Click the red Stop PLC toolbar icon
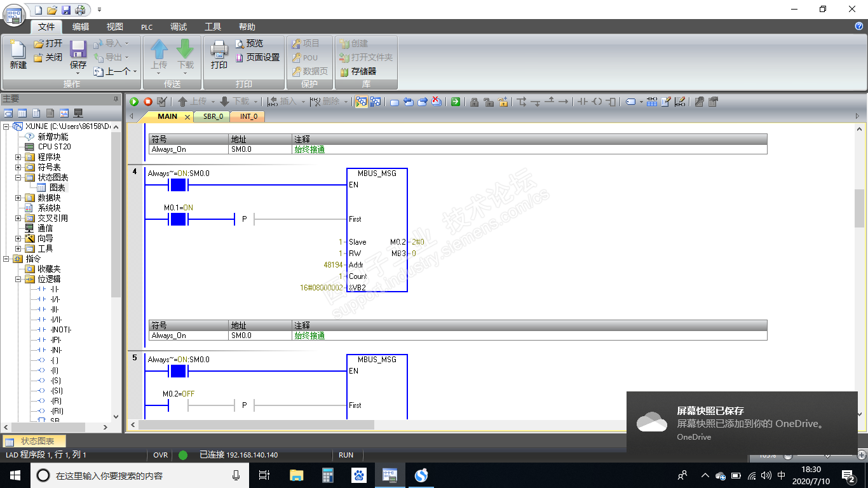868x488 pixels. [148, 102]
